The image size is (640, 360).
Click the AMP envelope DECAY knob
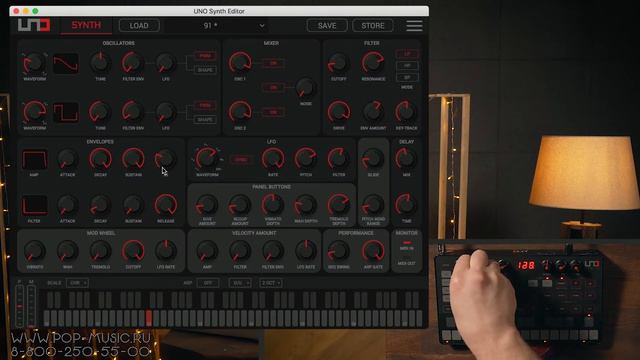(x=100, y=159)
